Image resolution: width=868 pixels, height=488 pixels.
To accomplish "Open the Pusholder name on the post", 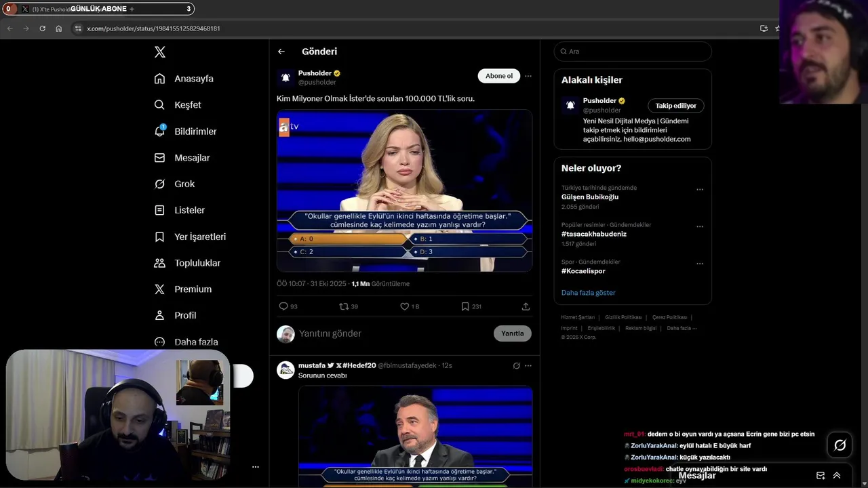I will point(315,73).
